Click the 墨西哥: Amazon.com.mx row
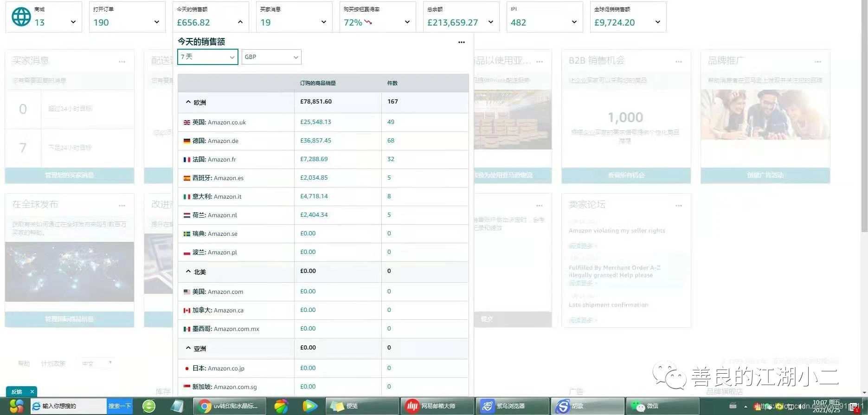 [323, 329]
